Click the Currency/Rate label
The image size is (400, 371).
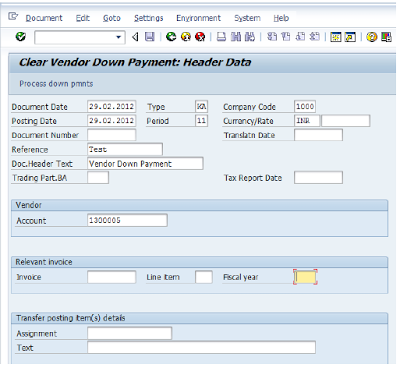pyautogui.click(x=248, y=121)
